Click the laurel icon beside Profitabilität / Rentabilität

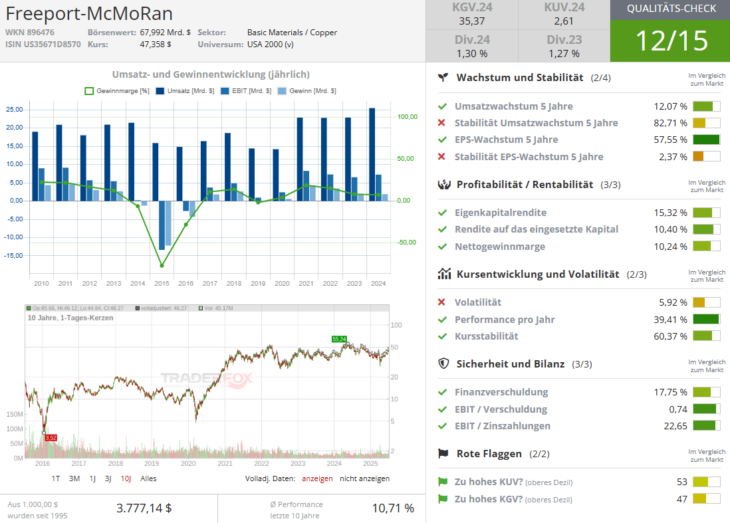pyautogui.click(x=444, y=184)
